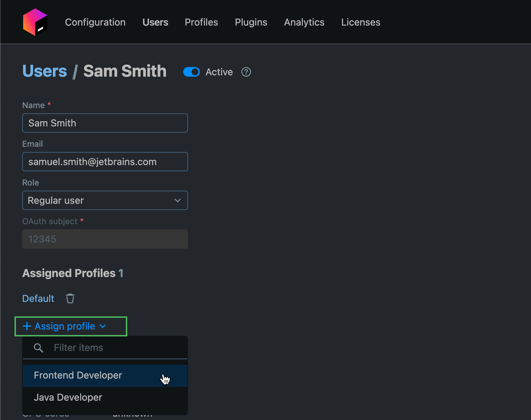Click the help question mark icon
The height and width of the screenshot is (420, 531).
[246, 72]
